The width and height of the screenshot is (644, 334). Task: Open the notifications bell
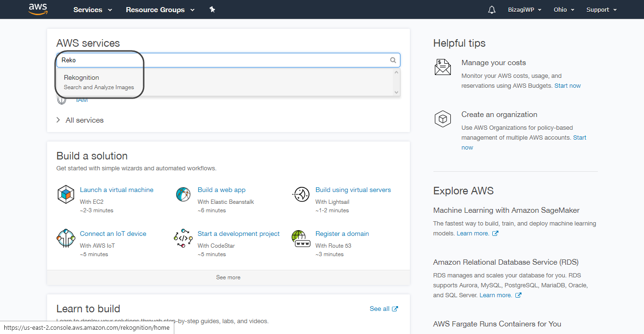pyautogui.click(x=492, y=10)
